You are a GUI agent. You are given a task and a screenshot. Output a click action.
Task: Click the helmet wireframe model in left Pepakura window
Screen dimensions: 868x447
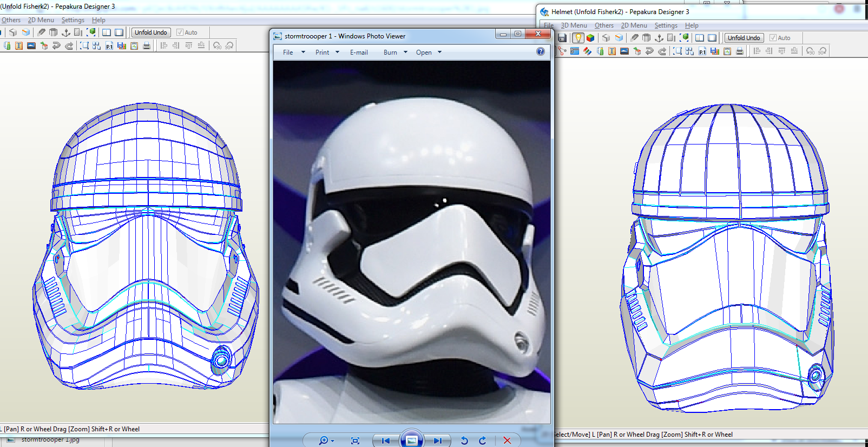click(146, 246)
